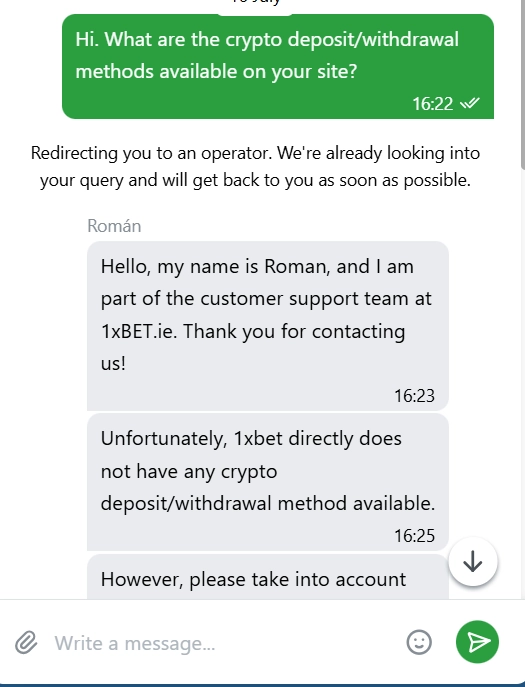Click the operator name Román

click(114, 226)
